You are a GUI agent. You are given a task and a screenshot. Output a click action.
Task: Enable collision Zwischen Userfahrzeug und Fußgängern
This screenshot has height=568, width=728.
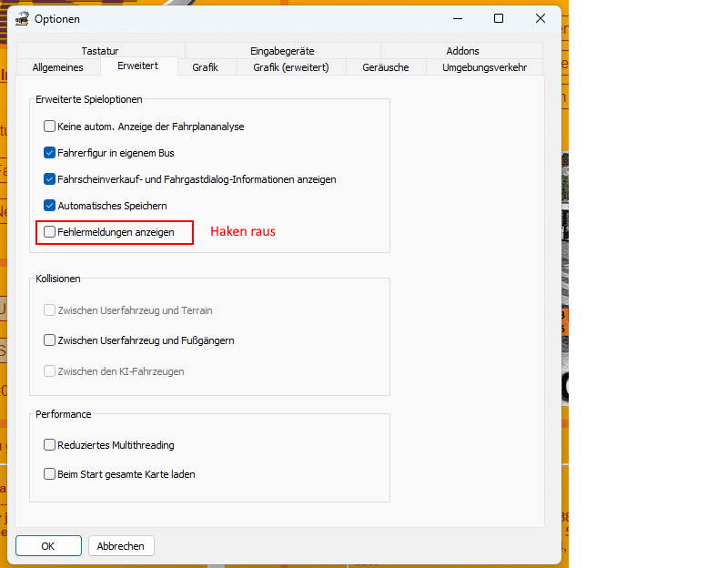(x=50, y=340)
